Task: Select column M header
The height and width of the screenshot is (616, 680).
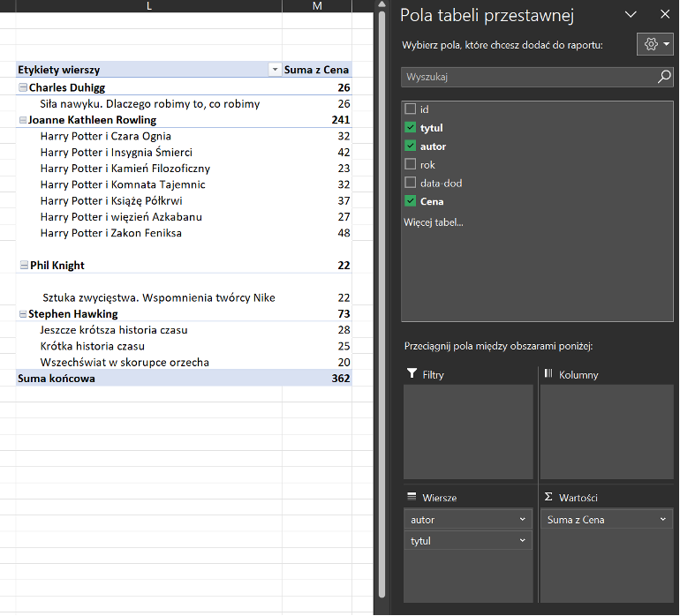Action: pyautogui.click(x=317, y=7)
